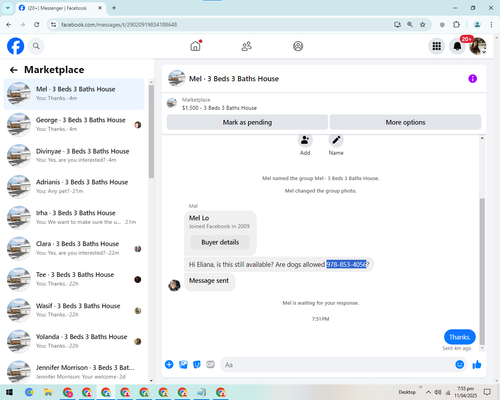Open the George conversation
The height and width of the screenshot is (400, 500).
74,124
